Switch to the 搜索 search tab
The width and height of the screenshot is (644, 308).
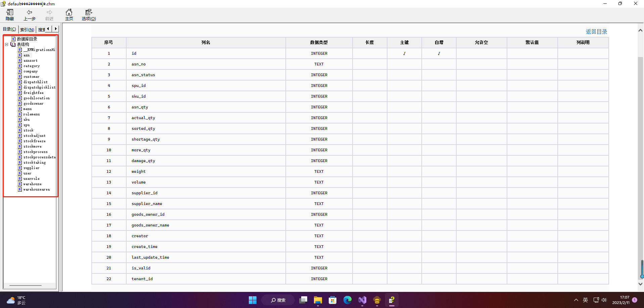point(41,30)
